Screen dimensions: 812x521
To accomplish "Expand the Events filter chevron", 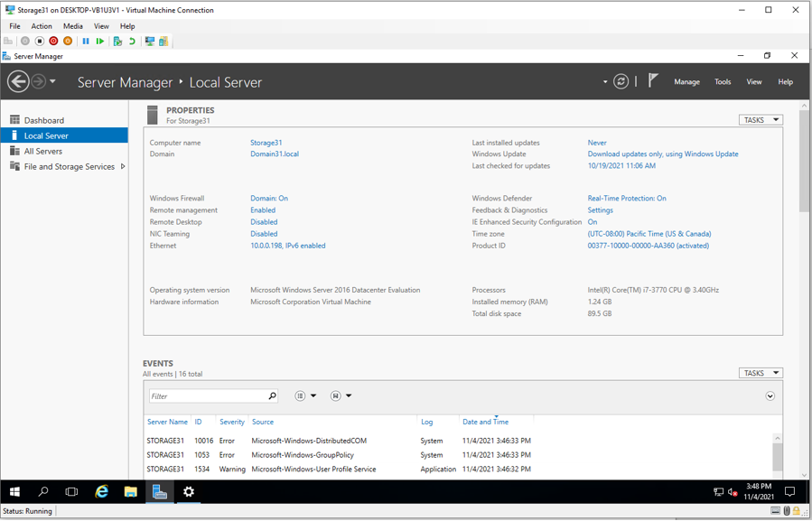I will [x=770, y=396].
